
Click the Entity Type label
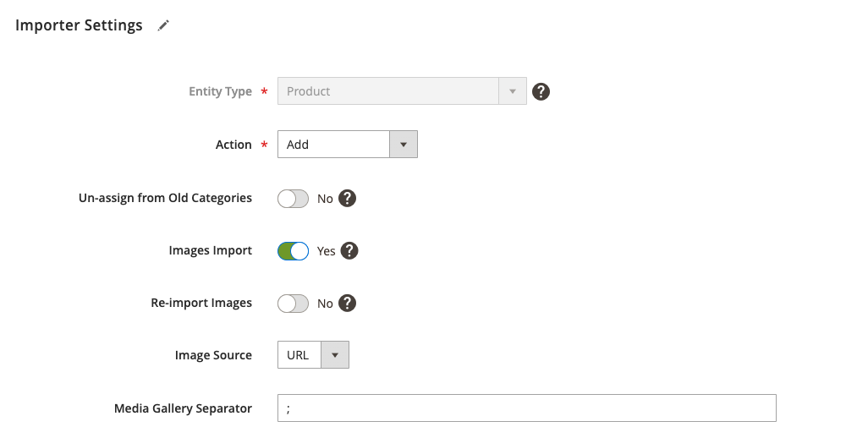220,91
